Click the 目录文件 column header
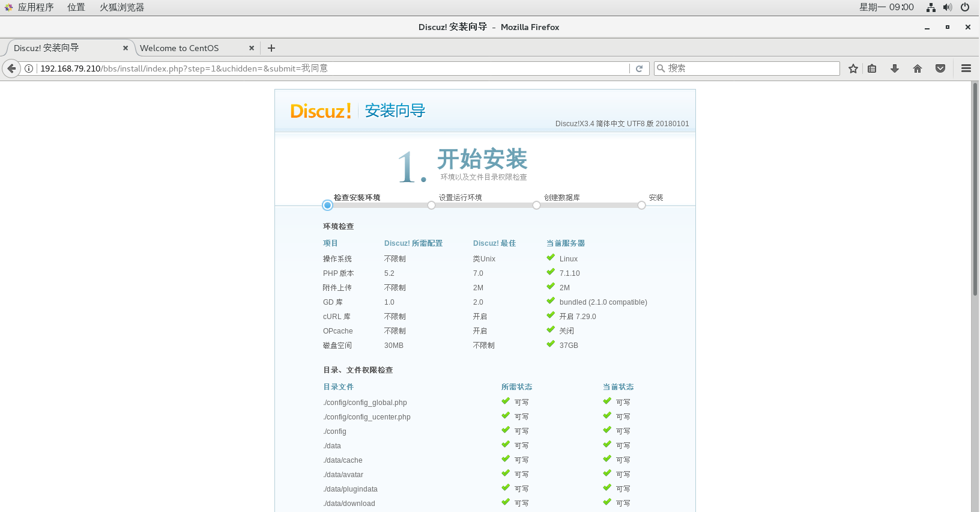Screen dimensions: 980x512 click(x=339, y=387)
